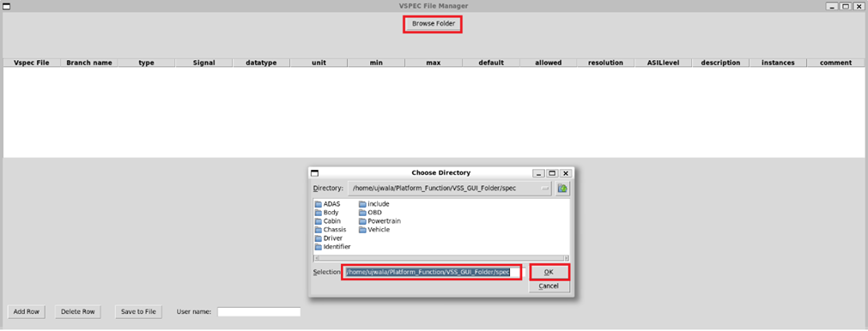
Task: Click the description column header
Action: [720, 63]
